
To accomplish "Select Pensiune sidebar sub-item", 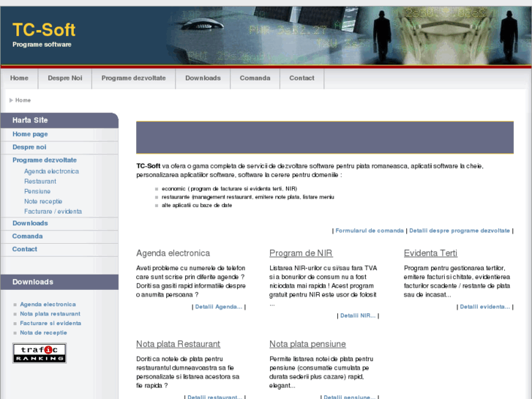I will click(37, 191).
